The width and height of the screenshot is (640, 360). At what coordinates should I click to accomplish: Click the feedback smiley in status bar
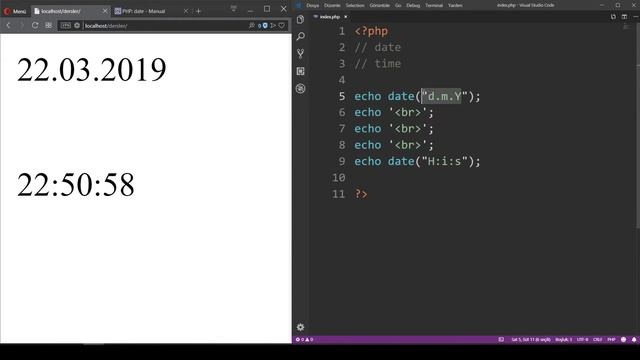pyautogui.click(x=623, y=340)
